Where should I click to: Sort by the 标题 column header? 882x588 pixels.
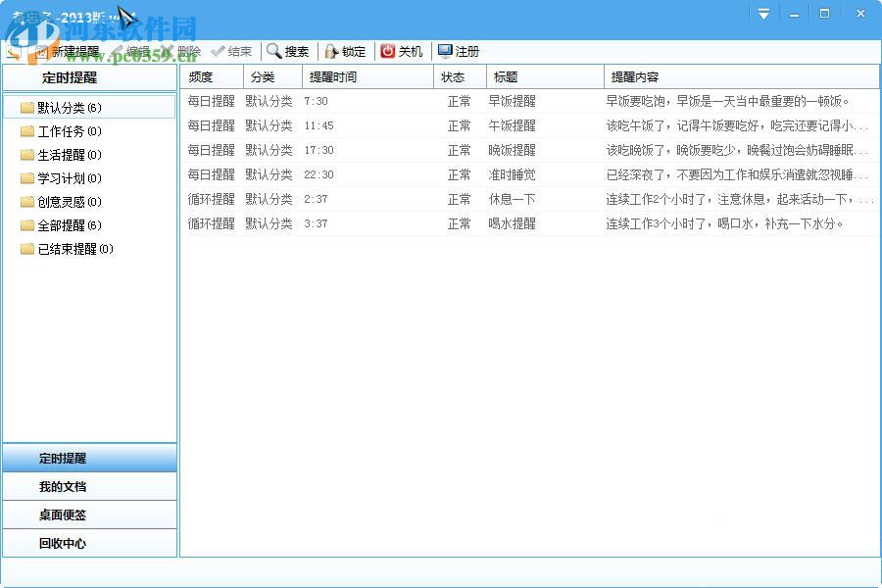click(x=545, y=77)
